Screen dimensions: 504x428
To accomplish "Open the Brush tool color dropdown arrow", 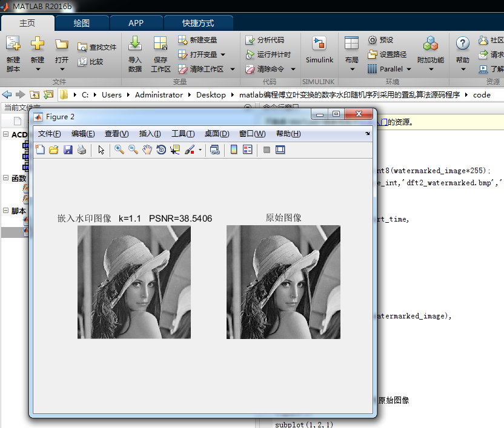I will pyautogui.click(x=200, y=150).
